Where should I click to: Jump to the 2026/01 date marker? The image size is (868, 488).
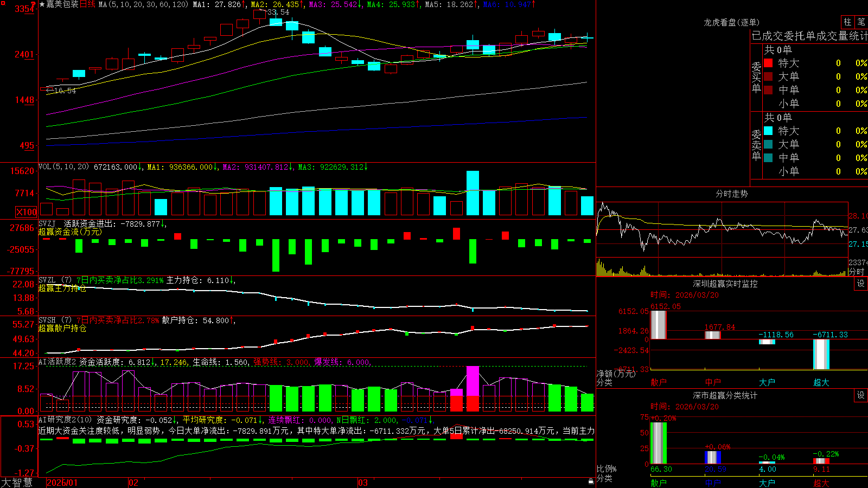pos(62,483)
